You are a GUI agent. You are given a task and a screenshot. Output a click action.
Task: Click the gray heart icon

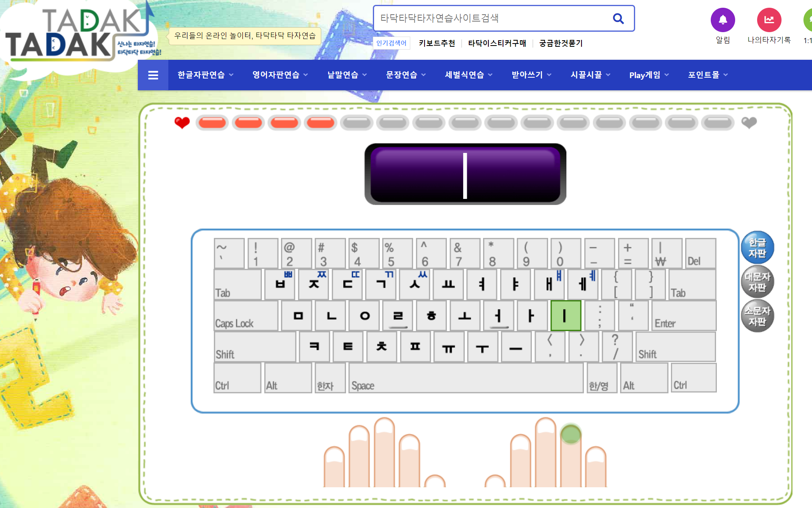tap(749, 122)
